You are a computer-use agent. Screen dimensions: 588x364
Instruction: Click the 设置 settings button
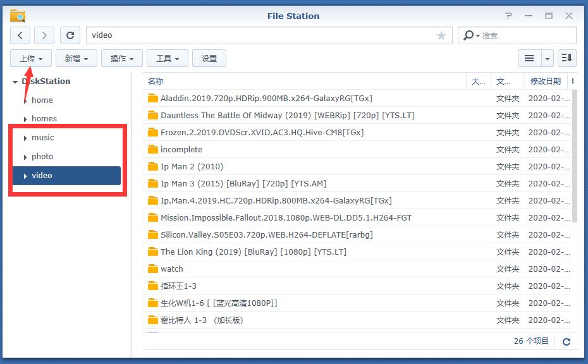coord(209,58)
